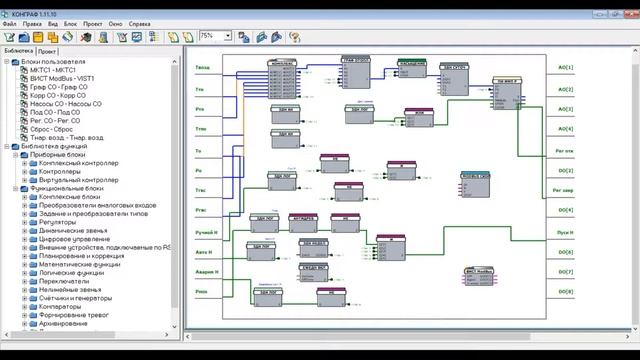Select Граф СО - Граф СО item
640x360 pixels.
coord(59,87)
